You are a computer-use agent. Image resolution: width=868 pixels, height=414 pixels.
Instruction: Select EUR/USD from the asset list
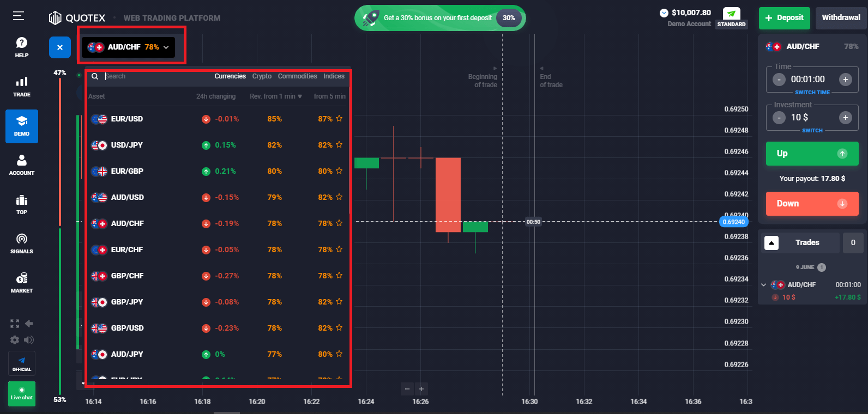tap(217, 119)
